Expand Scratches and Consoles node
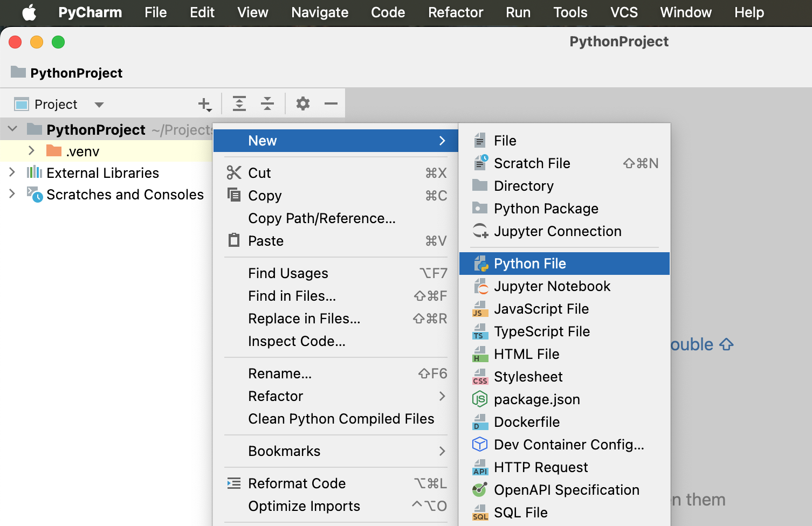The image size is (812, 526). pyautogui.click(x=12, y=193)
